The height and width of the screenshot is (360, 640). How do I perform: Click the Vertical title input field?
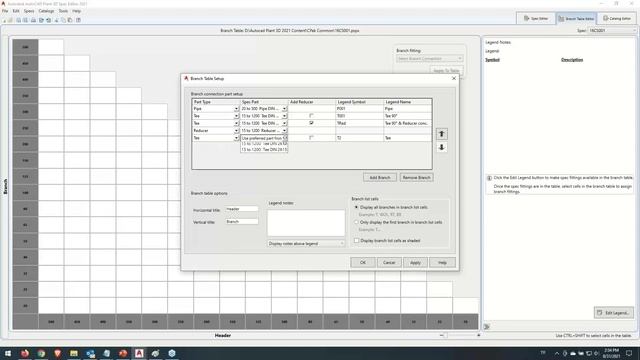242,222
